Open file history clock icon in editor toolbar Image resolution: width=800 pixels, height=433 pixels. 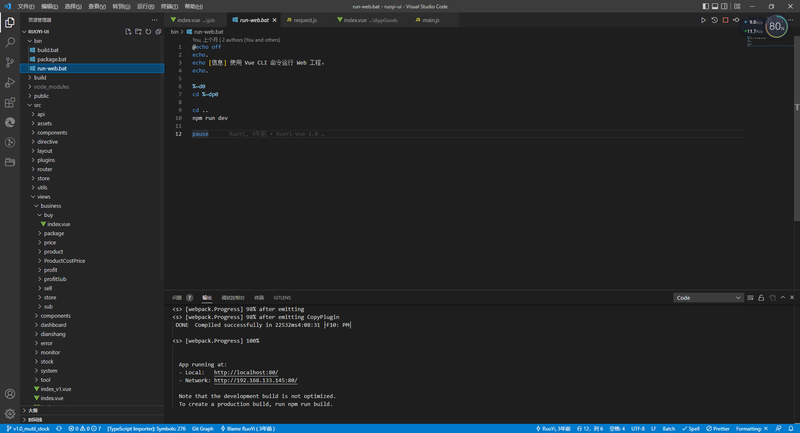click(714, 20)
